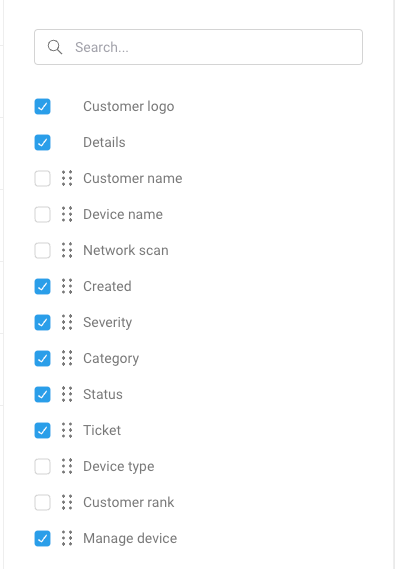Uncheck the Details column checkbox
Image resolution: width=395 pixels, height=569 pixels.
coord(42,142)
